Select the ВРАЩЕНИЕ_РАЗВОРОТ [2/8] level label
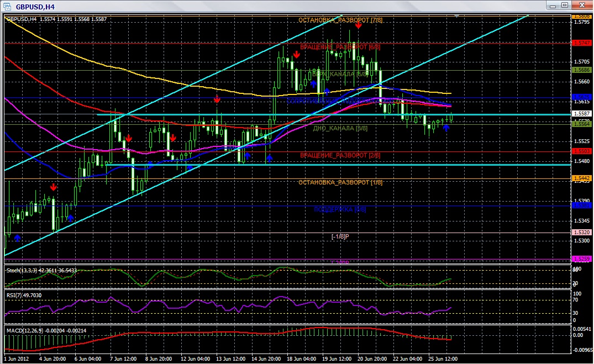Screen dimensions: 594x364 (x=340, y=155)
